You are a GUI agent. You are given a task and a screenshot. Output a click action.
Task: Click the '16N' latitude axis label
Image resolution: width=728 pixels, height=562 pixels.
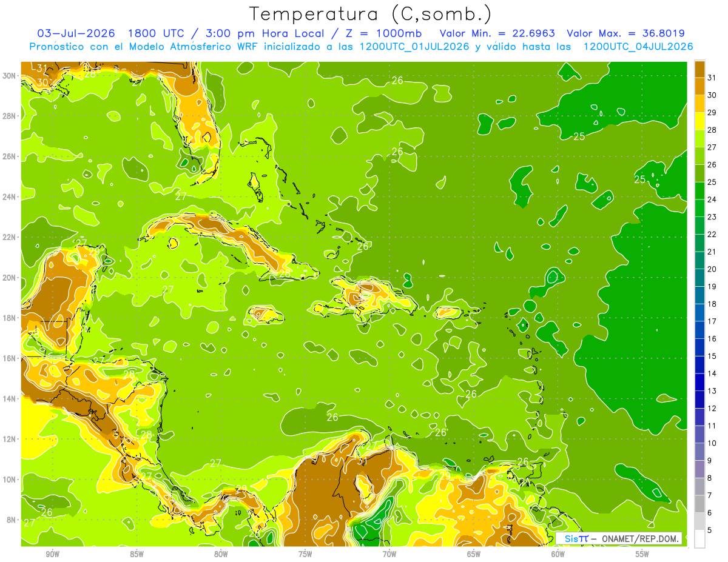pyautogui.click(x=9, y=358)
